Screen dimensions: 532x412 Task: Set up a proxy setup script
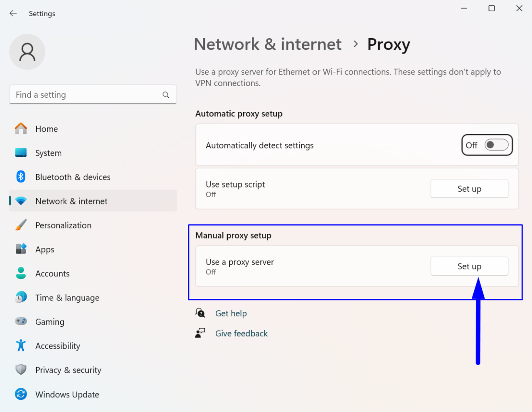469,188
